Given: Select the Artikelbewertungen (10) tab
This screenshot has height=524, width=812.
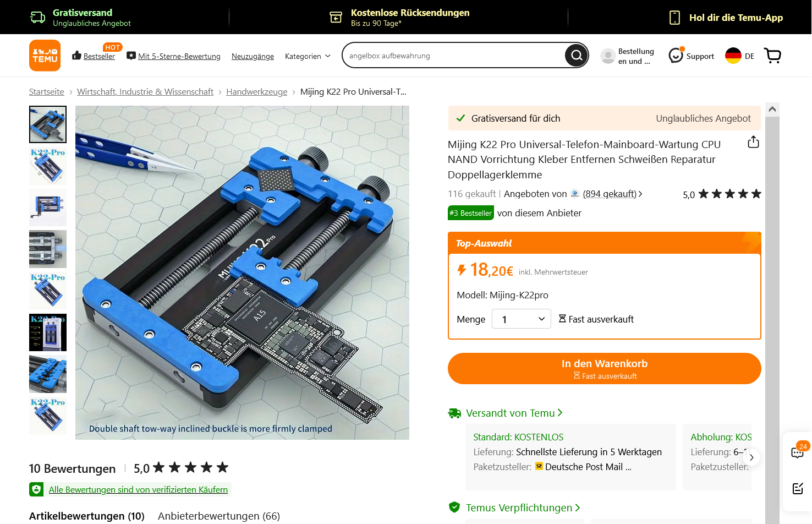Looking at the screenshot, I should click(87, 516).
